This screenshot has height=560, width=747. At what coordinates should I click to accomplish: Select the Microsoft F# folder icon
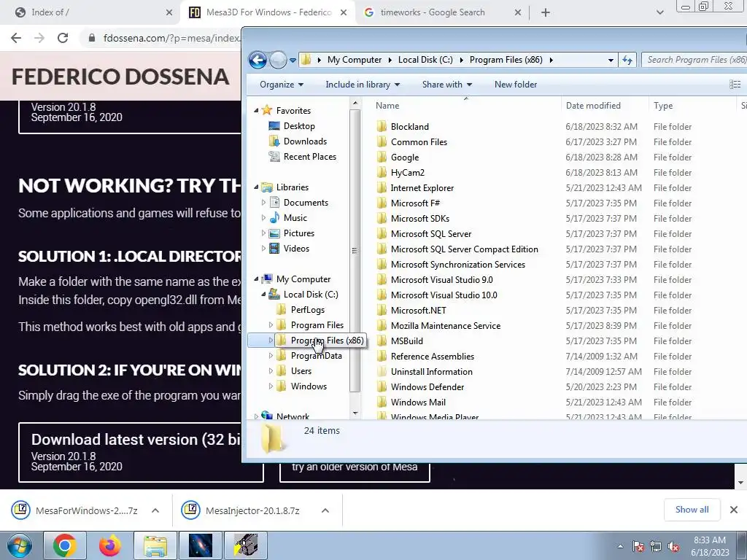[382, 203]
